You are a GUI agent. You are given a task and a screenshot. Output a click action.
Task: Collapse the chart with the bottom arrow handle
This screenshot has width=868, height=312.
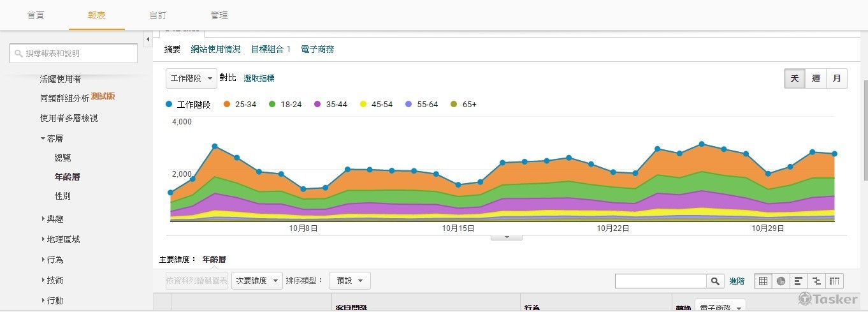pos(506,237)
